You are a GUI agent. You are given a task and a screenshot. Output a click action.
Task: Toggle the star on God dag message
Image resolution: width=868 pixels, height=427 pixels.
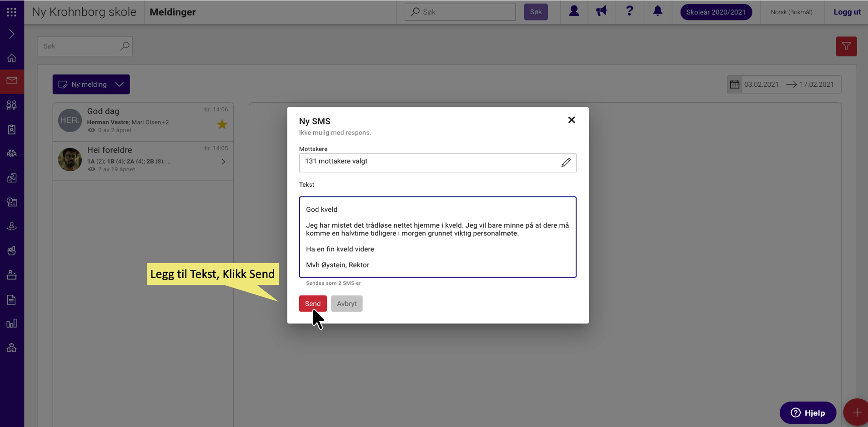pyautogui.click(x=222, y=124)
